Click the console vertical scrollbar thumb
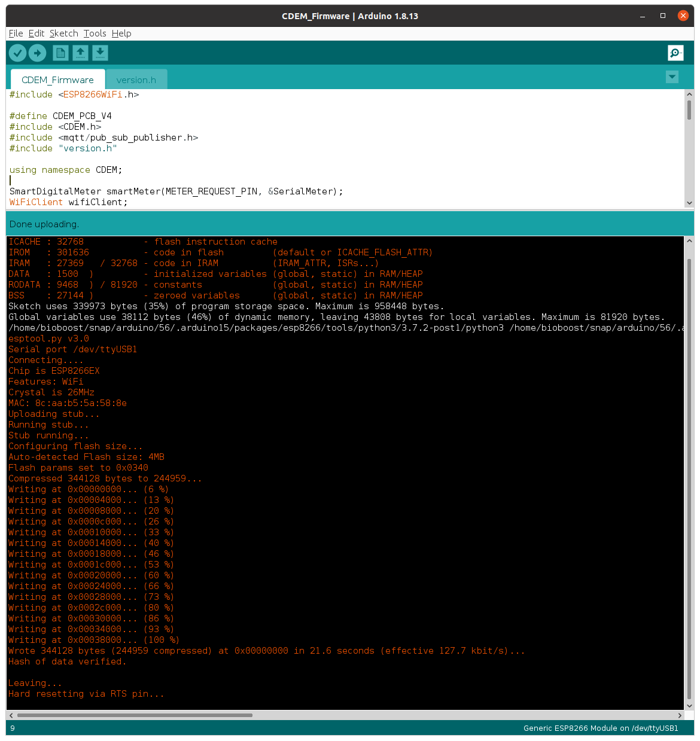 point(689,478)
